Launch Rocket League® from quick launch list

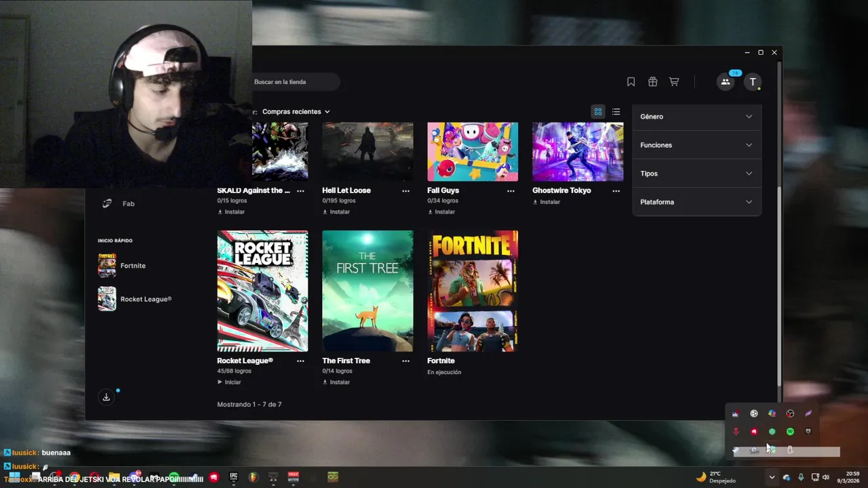point(135,299)
